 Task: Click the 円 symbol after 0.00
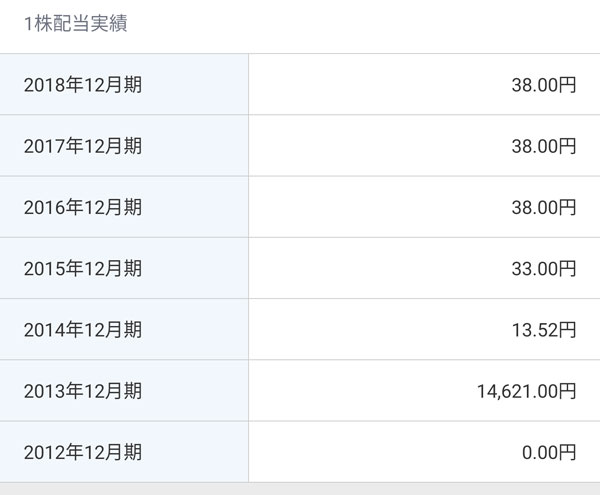click(x=567, y=452)
